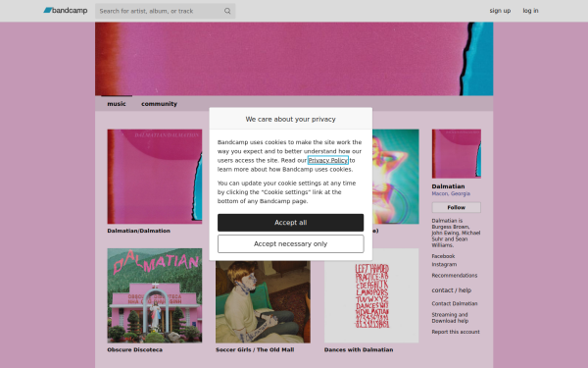Open the log in link
Image resolution: width=588 pixels, height=368 pixels.
point(530,11)
